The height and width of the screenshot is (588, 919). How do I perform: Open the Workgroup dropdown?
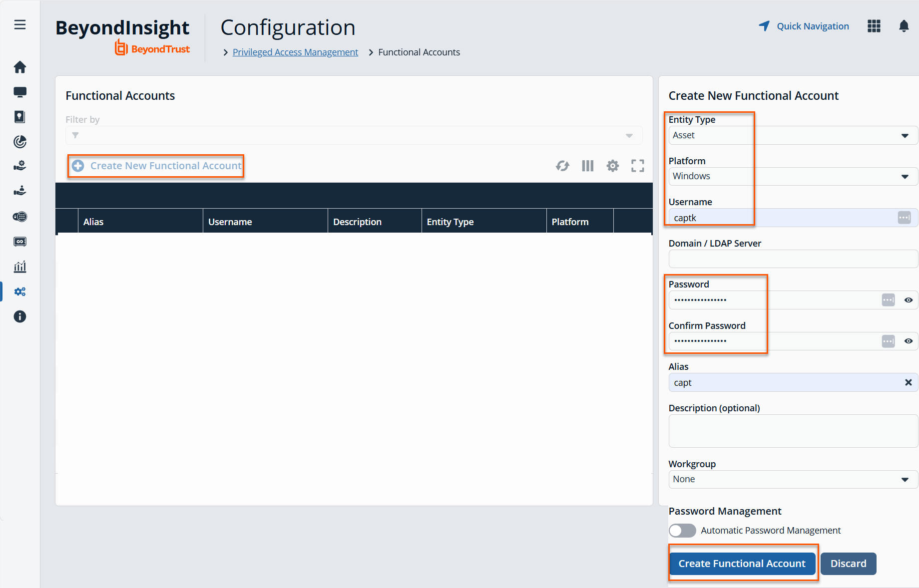coord(793,479)
